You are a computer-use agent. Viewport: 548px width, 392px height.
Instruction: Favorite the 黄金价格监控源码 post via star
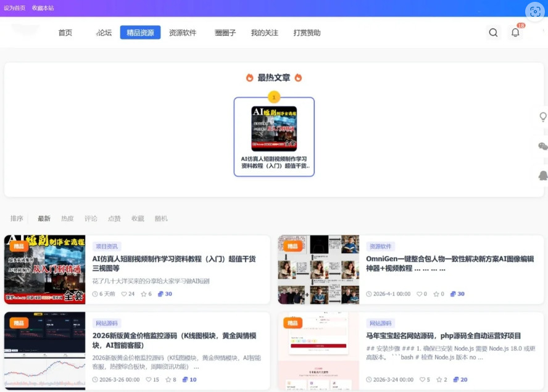point(168,380)
